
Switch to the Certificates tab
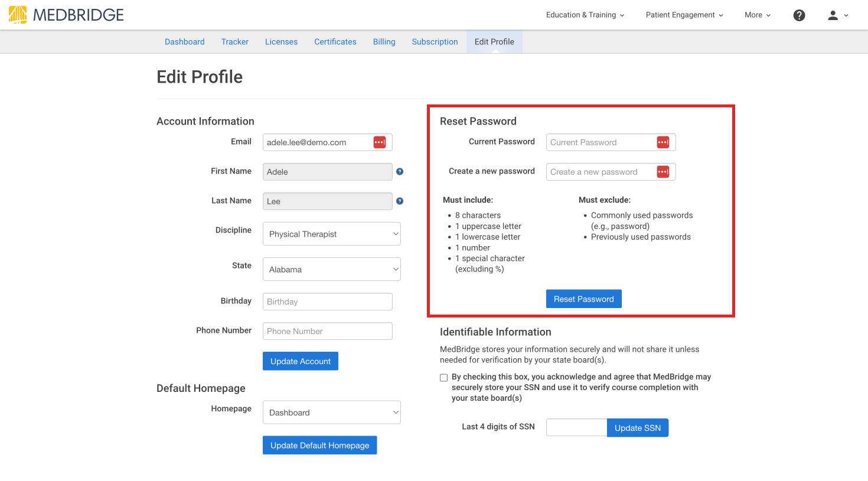coord(335,41)
